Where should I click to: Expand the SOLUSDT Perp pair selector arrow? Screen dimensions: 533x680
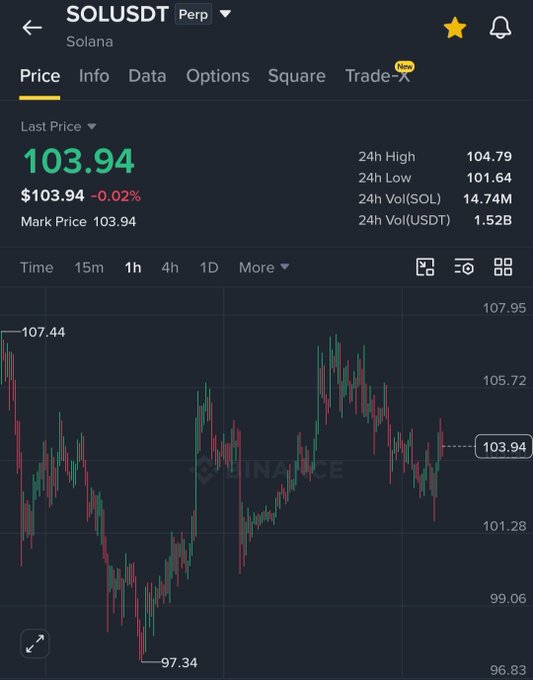coord(225,14)
